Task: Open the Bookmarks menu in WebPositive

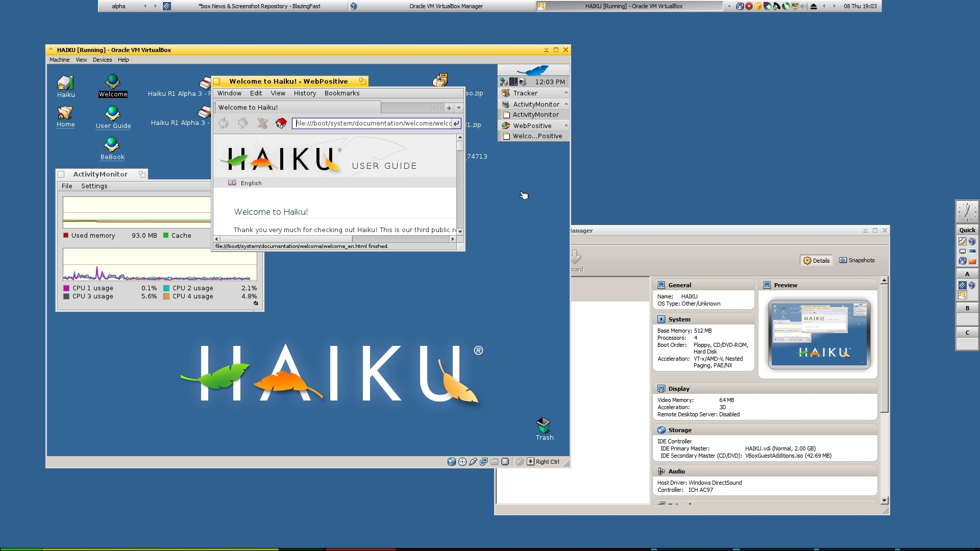Action: point(342,93)
